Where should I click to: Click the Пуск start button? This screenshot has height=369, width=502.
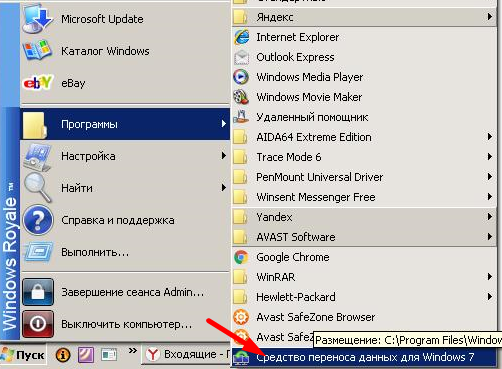point(23,355)
